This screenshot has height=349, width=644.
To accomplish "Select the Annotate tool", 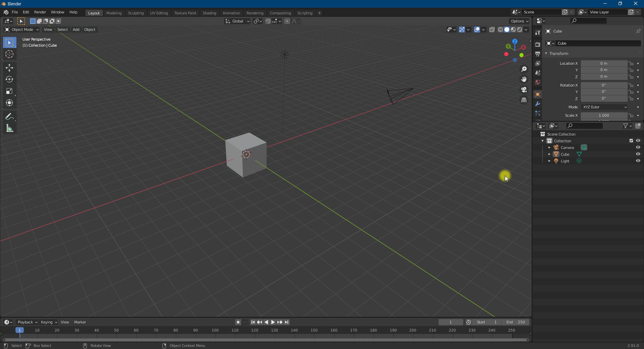I will 9,117.
